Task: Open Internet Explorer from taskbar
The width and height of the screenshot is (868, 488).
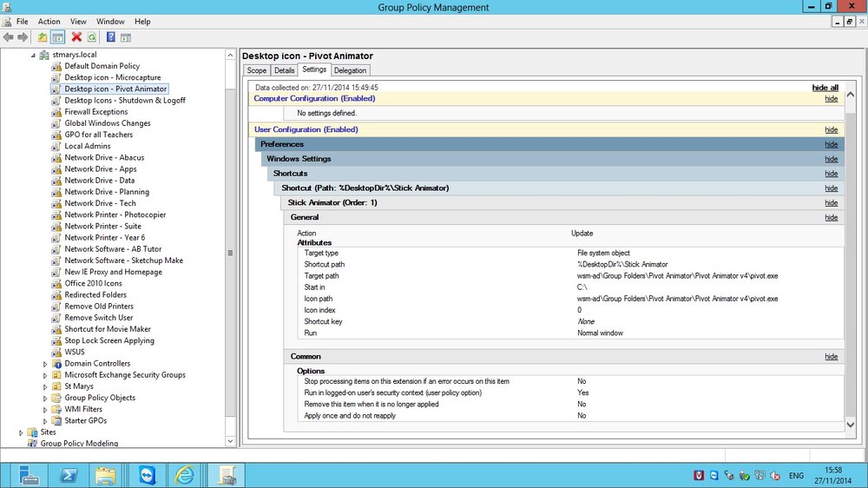Action: (184, 475)
